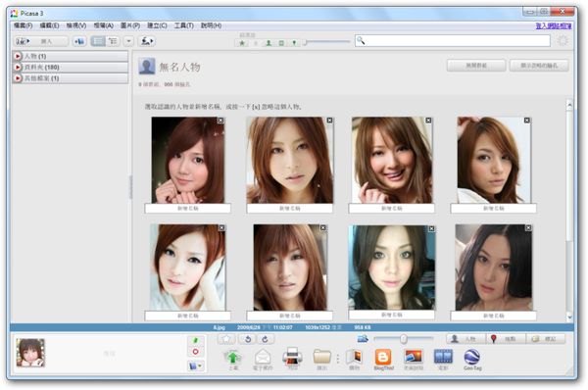Open the share/sync people dropdown in toolbar
588x390 pixels.
[x=147, y=41]
